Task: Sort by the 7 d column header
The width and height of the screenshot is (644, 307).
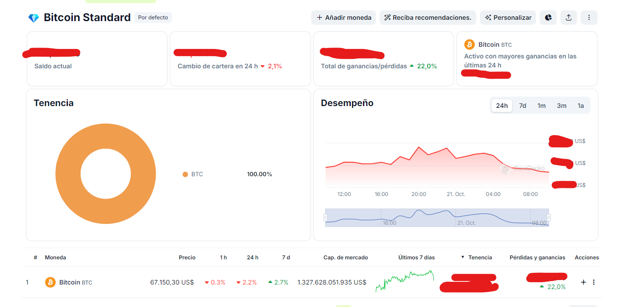Action: 286,258
